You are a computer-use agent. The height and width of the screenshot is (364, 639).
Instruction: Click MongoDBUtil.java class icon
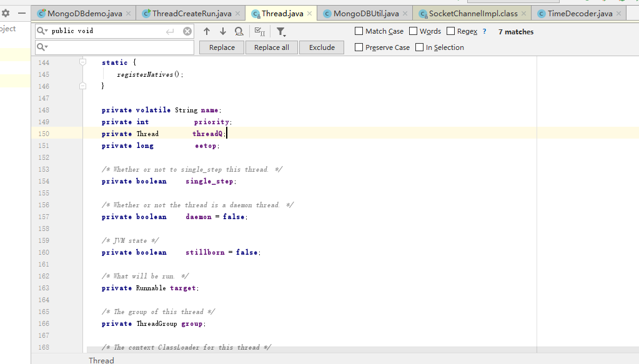[327, 14]
